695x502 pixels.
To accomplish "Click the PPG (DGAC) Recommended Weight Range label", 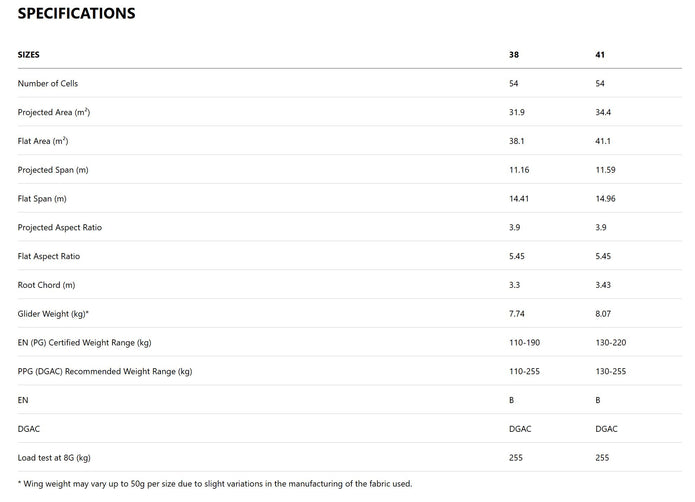I will click(105, 372).
